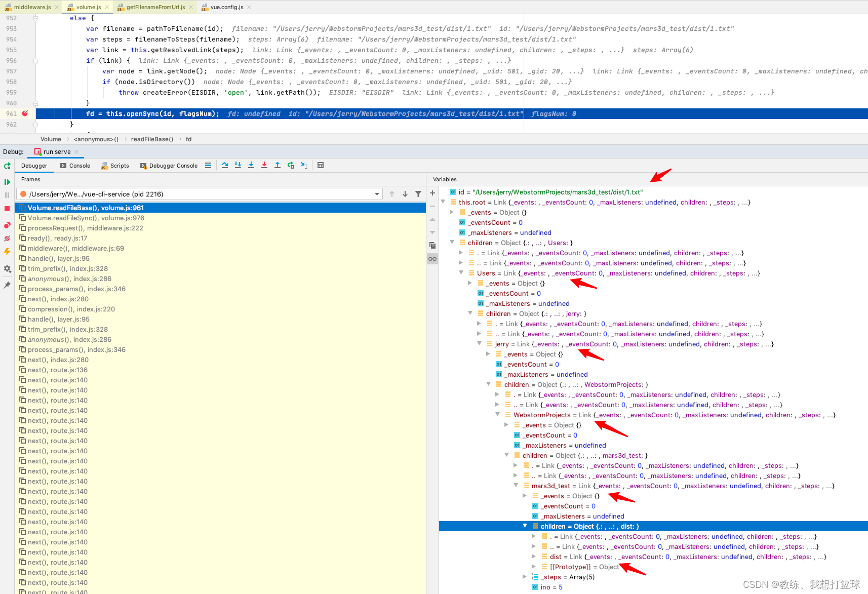
Task: Stop the debug session
Action: coord(7,209)
